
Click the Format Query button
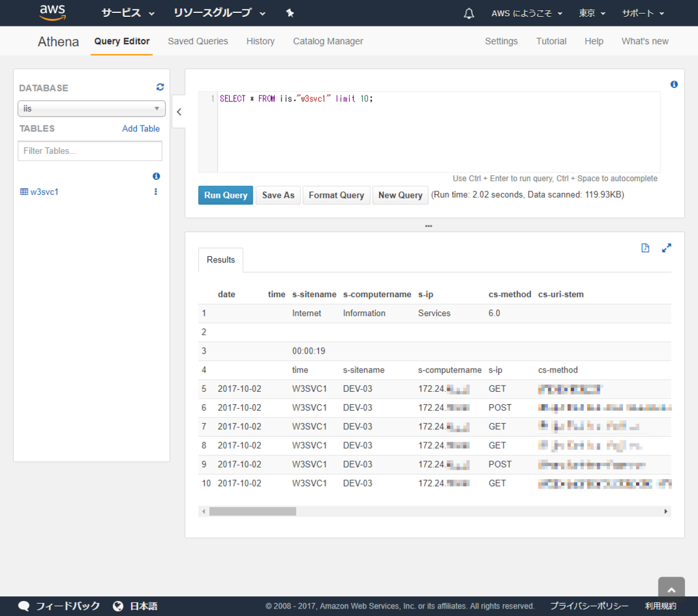coord(336,196)
